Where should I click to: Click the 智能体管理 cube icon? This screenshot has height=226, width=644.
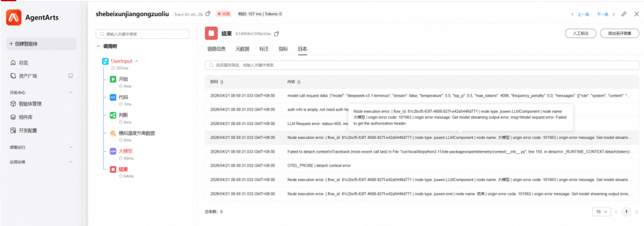point(13,104)
